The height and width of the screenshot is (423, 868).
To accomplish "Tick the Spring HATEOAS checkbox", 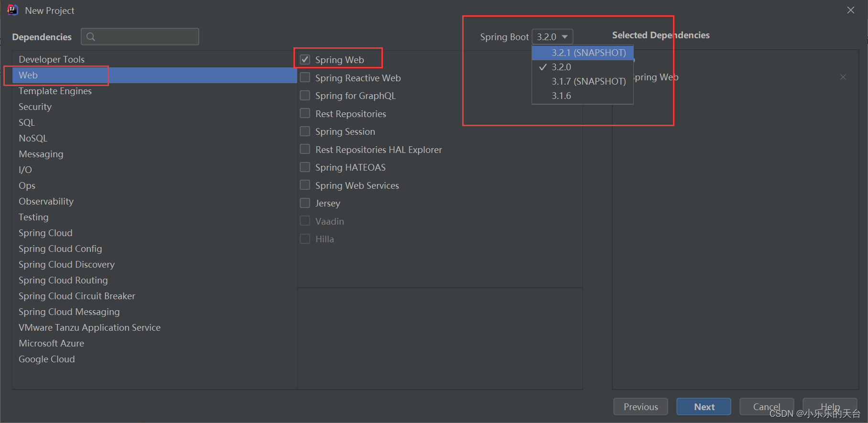I will (305, 167).
